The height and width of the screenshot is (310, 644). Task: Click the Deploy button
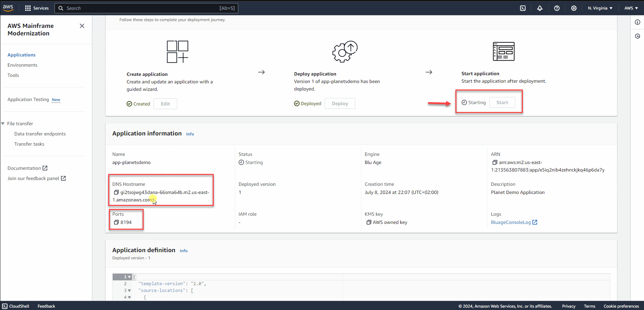pyautogui.click(x=340, y=103)
